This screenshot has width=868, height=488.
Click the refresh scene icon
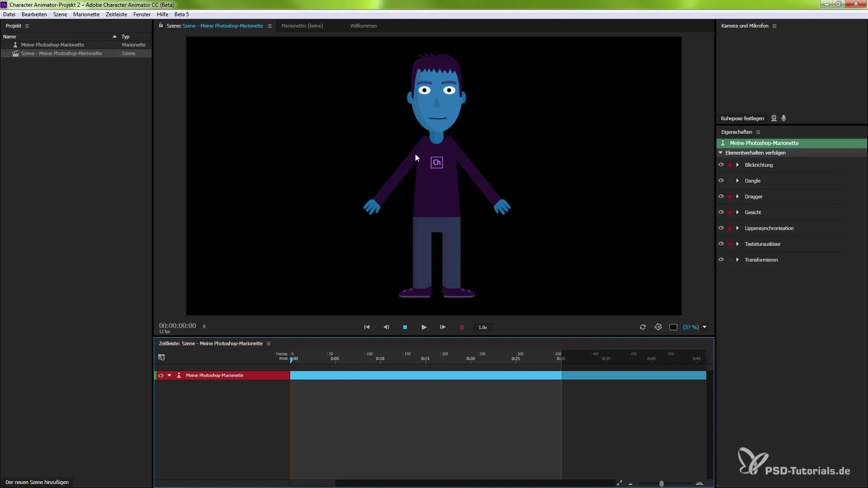[x=643, y=327]
